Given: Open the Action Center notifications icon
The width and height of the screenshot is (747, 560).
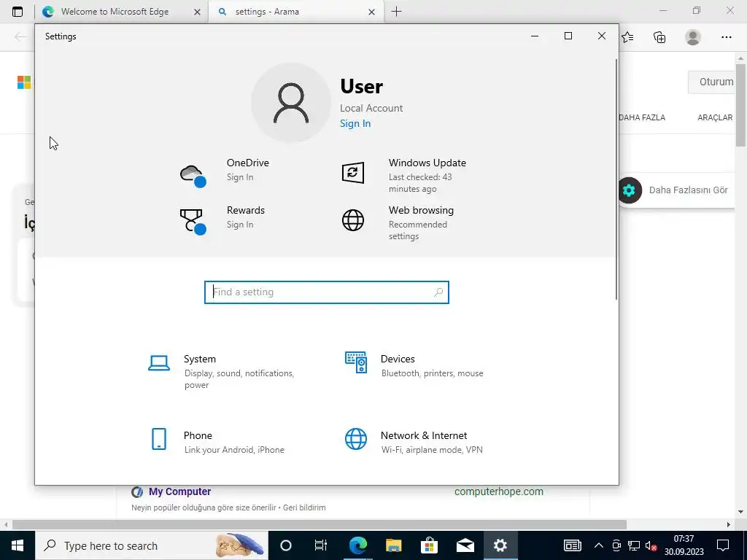Looking at the screenshot, I should pos(723,545).
